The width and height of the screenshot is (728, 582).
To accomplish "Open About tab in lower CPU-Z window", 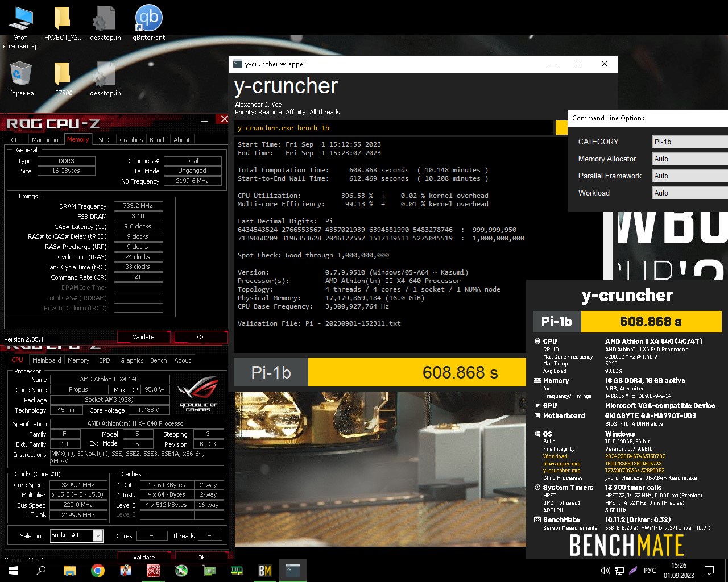I will click(183, 360).
